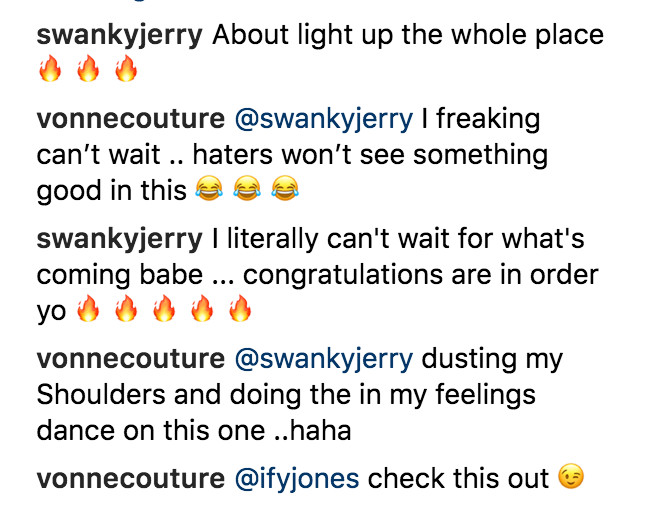The height and width of the screenshot is (508, 650).
Task: Click the @ifyjones mention
Action: pyautogui.click(x=296, y=479)
